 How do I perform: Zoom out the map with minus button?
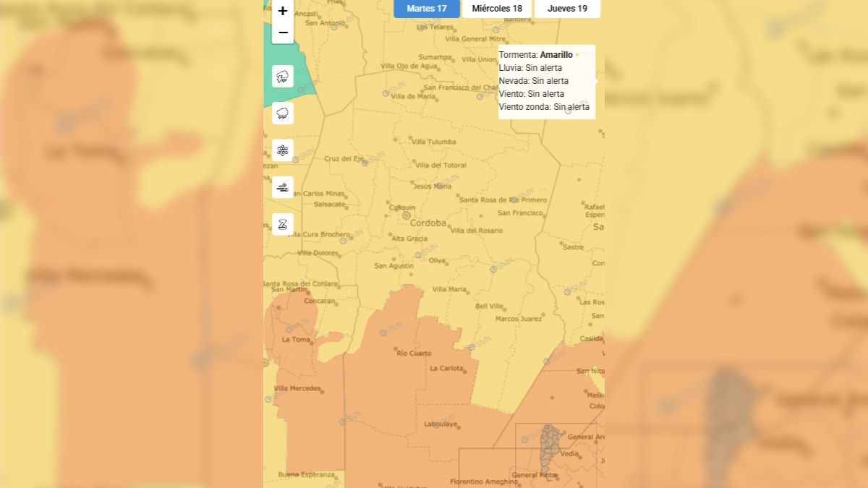[x=283, y=33]
